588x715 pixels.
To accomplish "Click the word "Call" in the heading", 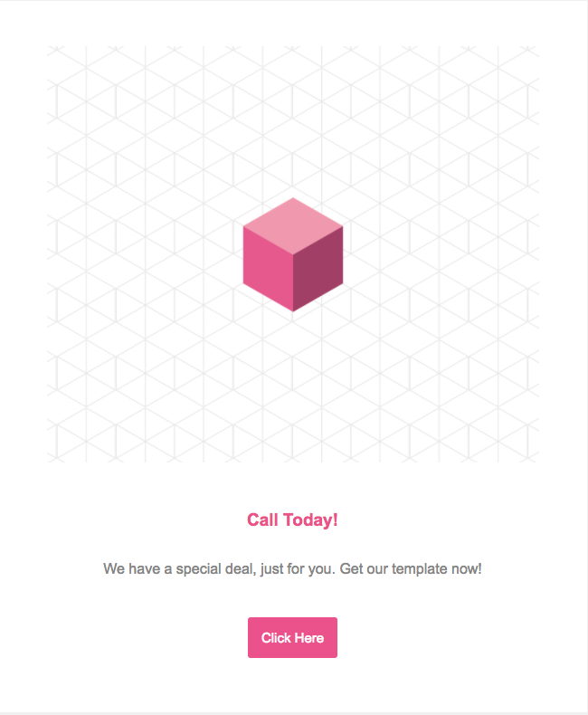I will [262, 520].
